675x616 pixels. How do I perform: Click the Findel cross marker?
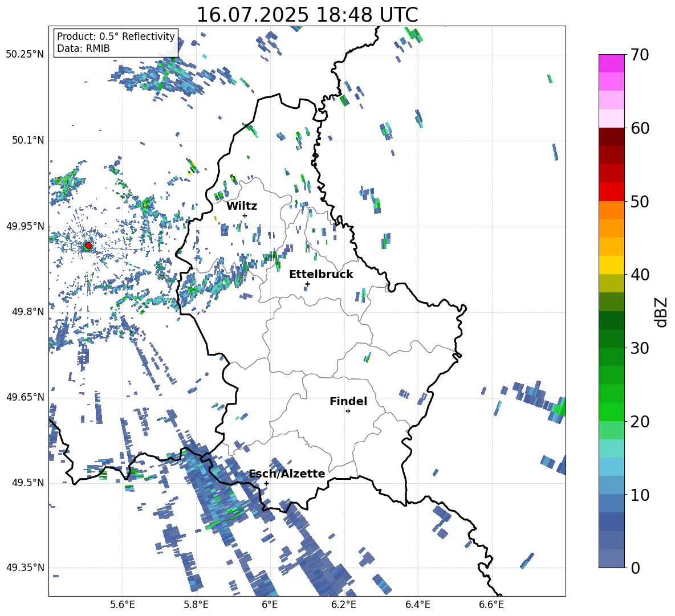coord(348,411)
